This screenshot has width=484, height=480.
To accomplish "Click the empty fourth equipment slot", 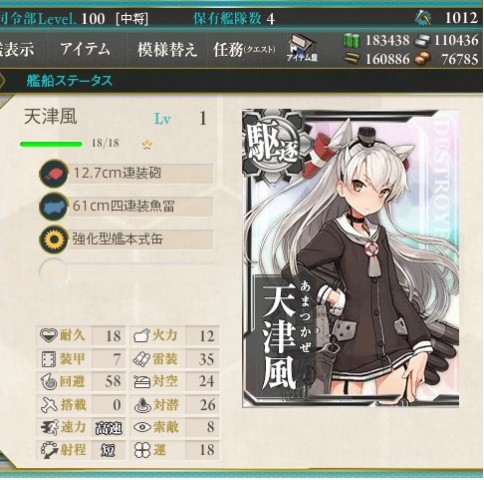I will (127, 271).
